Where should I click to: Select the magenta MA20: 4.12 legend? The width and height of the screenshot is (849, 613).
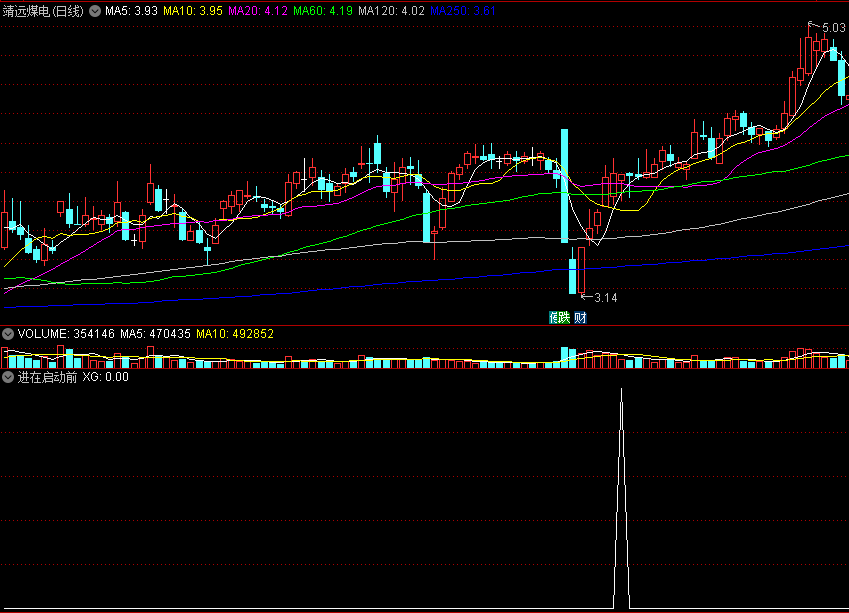click(x=258, y=11)
